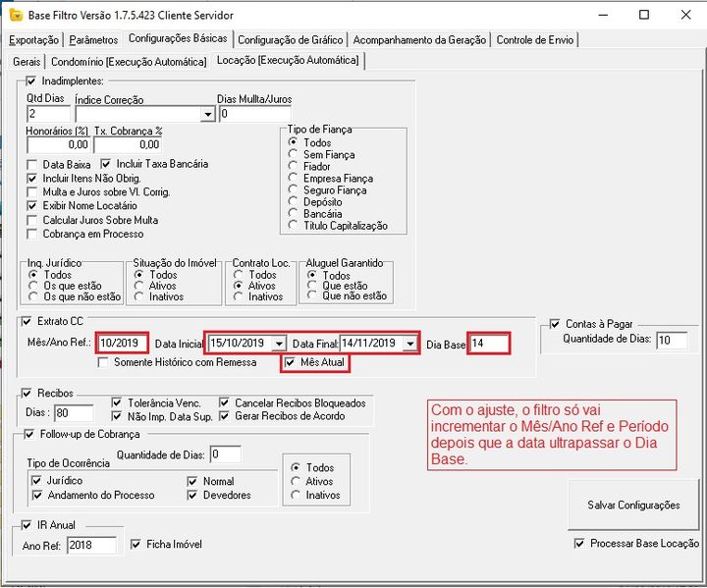The image size is (707, 588).
Task: Select Que estão under Aluguel Garantido
Action: (x=311, y=286)
